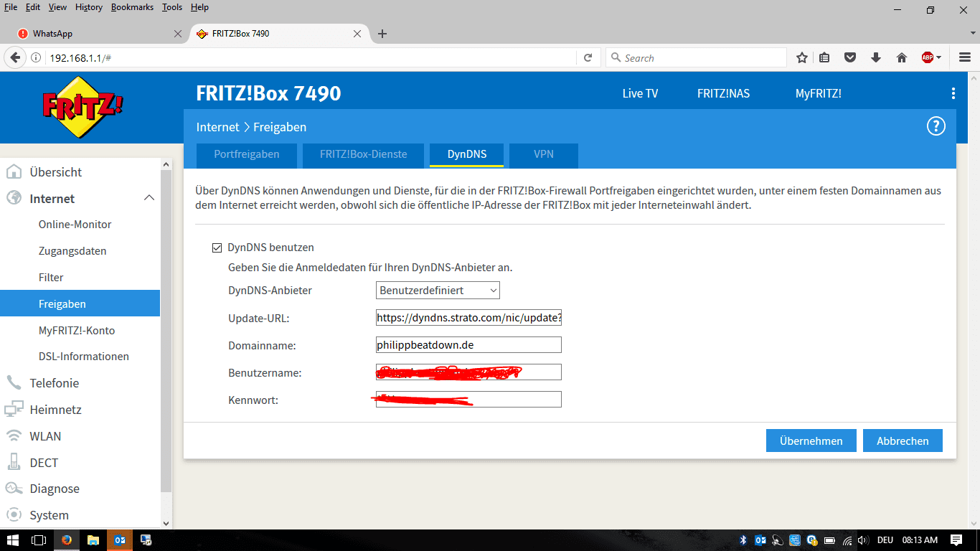Collapse the Internet menu chevron
This screenshot has width=980, height=551.
[x=149, y=198]
